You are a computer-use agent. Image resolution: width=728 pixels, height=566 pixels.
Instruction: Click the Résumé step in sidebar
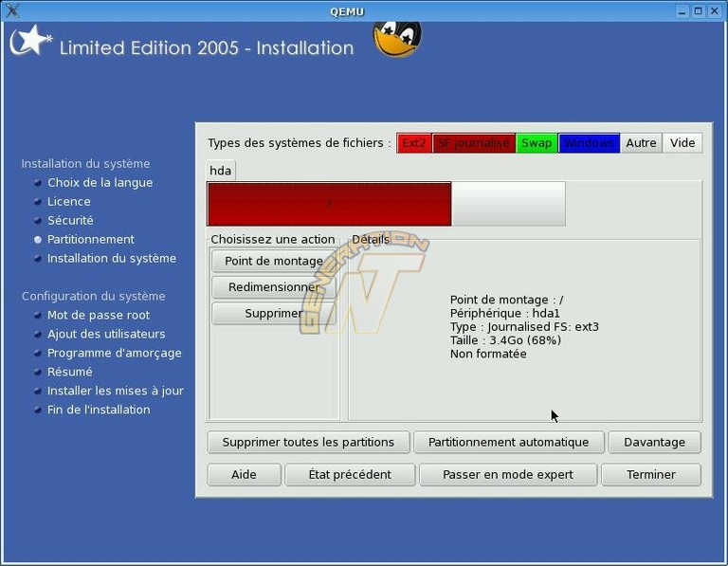click(69, 372)
